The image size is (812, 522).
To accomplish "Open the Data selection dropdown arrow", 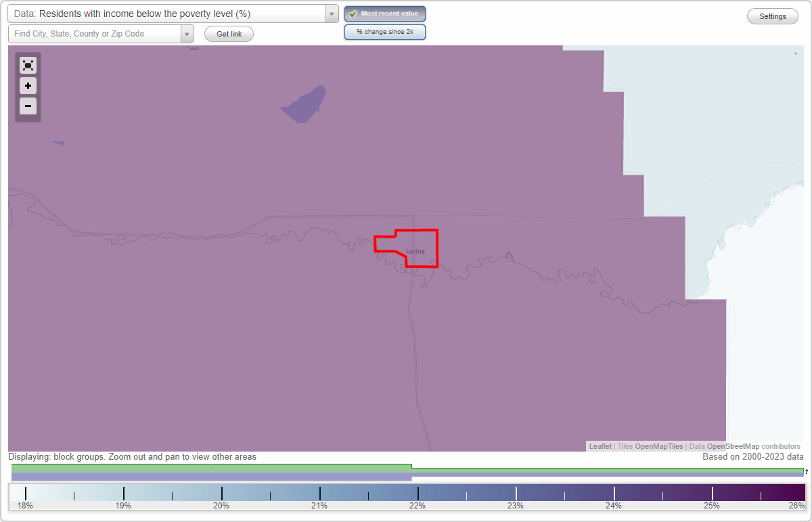I will pos(332,14).
